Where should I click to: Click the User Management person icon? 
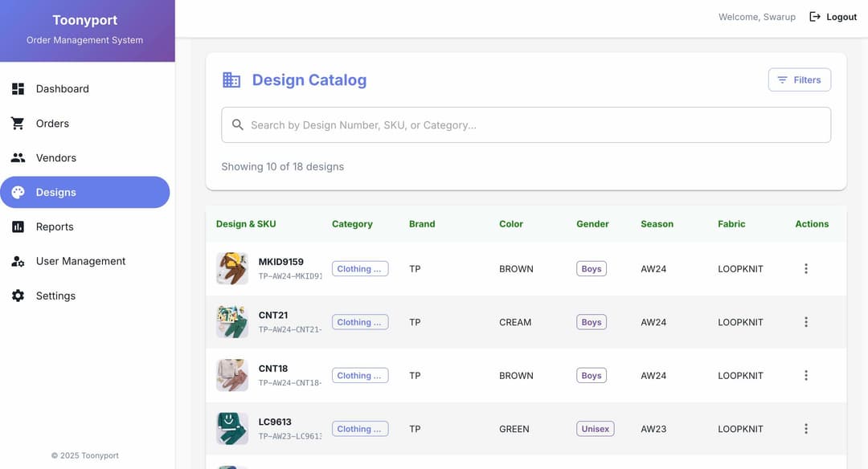point(18,261)
